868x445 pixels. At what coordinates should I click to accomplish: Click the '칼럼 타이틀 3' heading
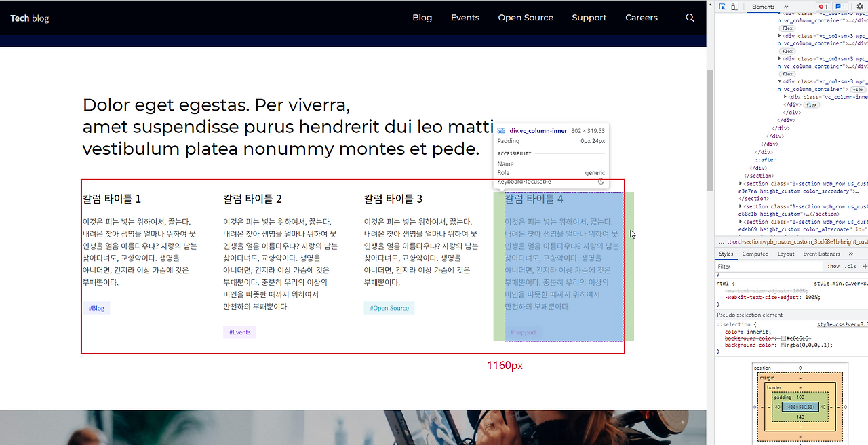pos(393,199)
